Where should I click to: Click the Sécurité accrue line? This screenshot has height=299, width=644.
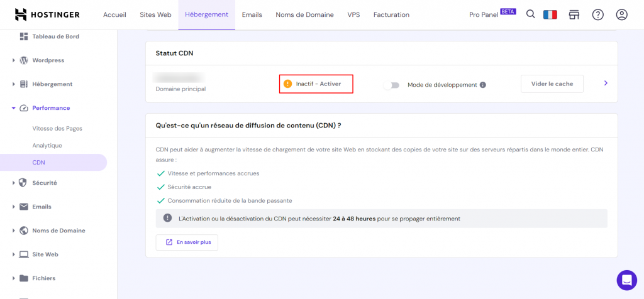(189, 187)
